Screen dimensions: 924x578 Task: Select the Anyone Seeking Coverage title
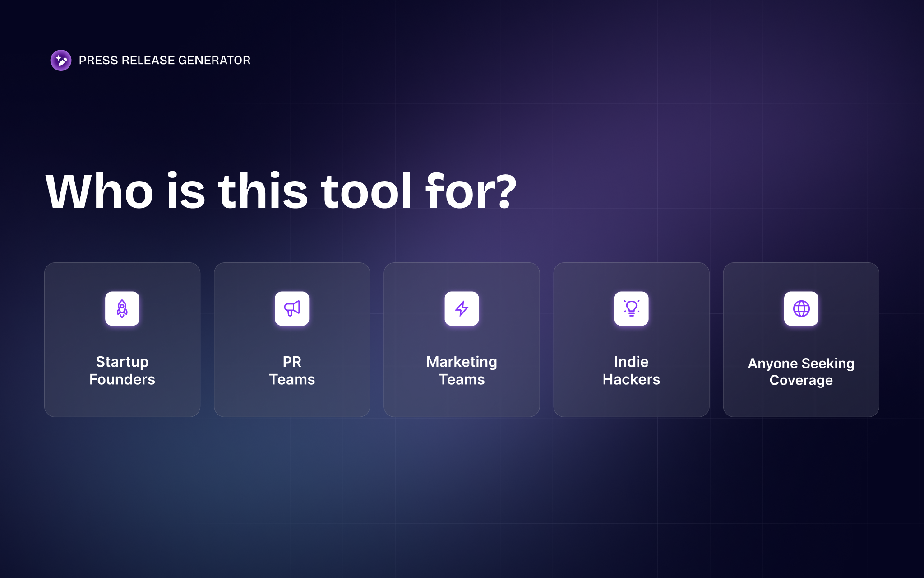point(801,372)
